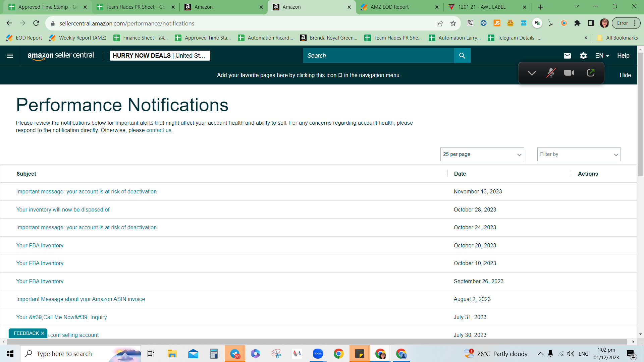
Task: Open Zoom from the taskbar
Action: click(x=318, y=354)
